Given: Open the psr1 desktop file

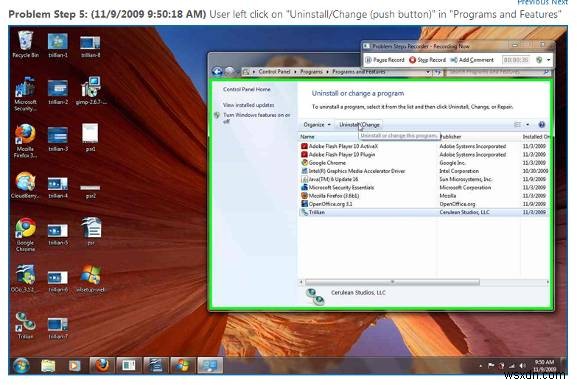Looking at the screenshot, I should (91, 137).
